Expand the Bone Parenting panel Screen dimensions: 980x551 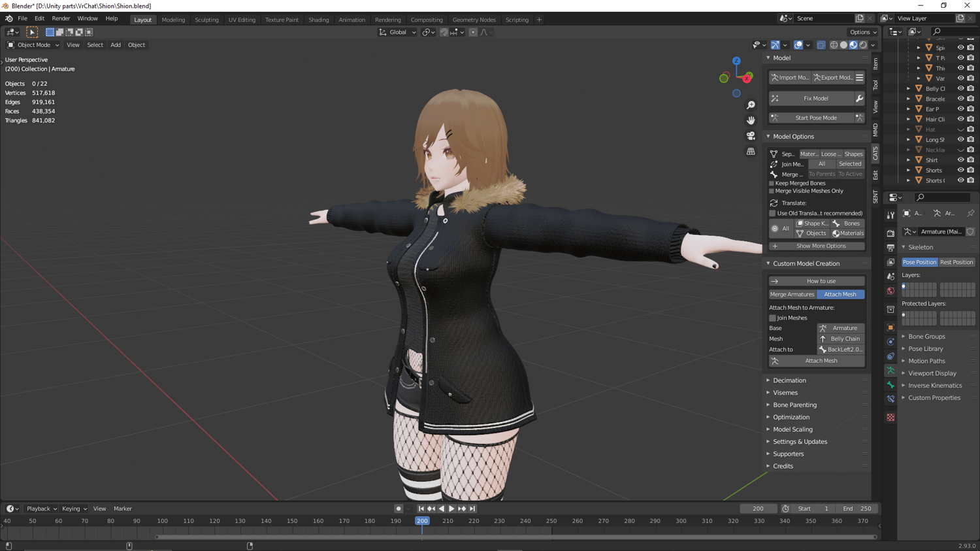coord(794,405)
